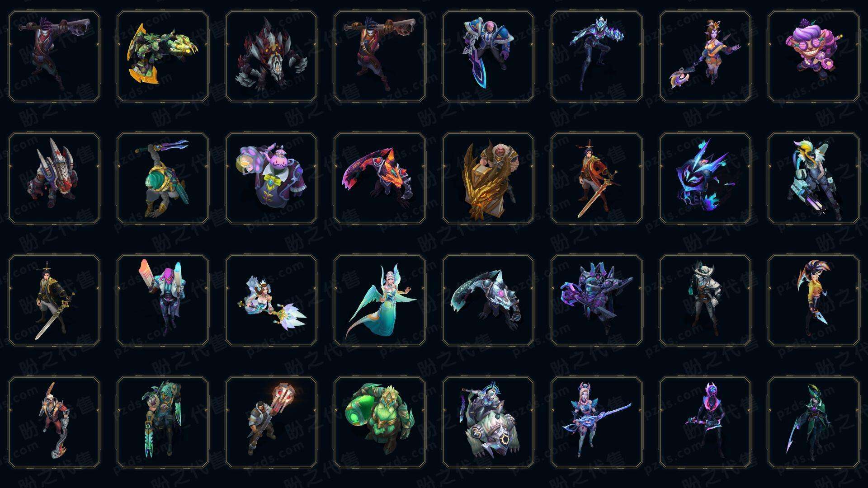The height and width of the screenshot is (488, 868).
Task: Open the blonde horned girl with blue spear
Action: coord(597,422)
